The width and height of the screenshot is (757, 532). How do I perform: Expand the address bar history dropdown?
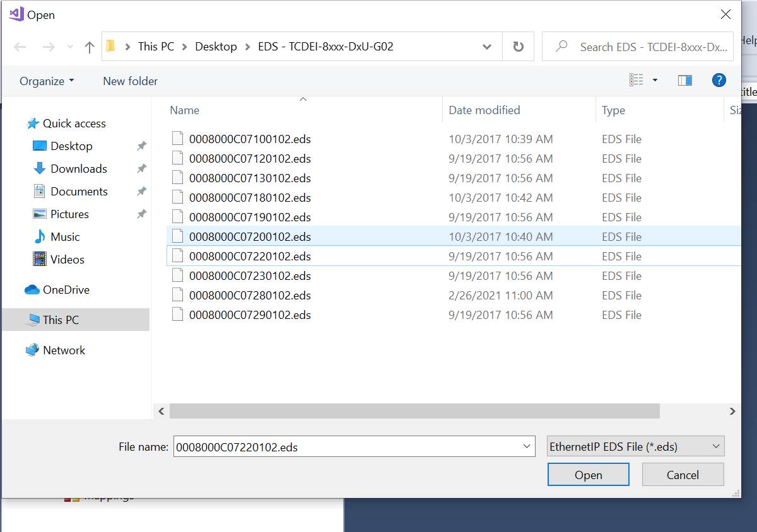pyautogui.click(x=487, y=47)
